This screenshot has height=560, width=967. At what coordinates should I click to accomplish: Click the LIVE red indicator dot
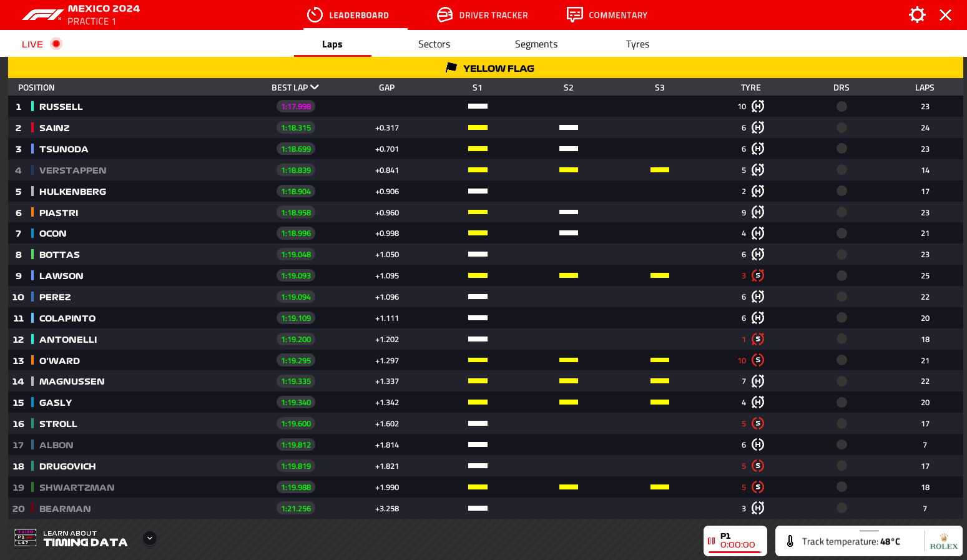(x=56, y=44)
